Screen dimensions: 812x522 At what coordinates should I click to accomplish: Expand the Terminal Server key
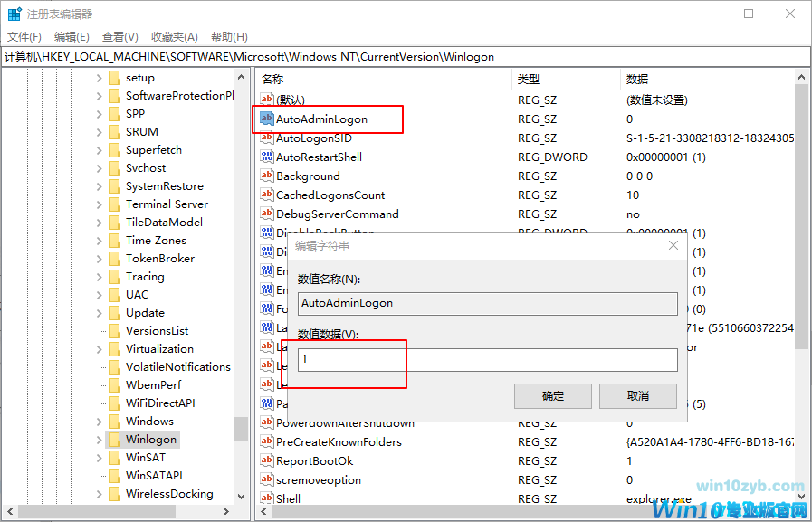(x=100, y=204)
